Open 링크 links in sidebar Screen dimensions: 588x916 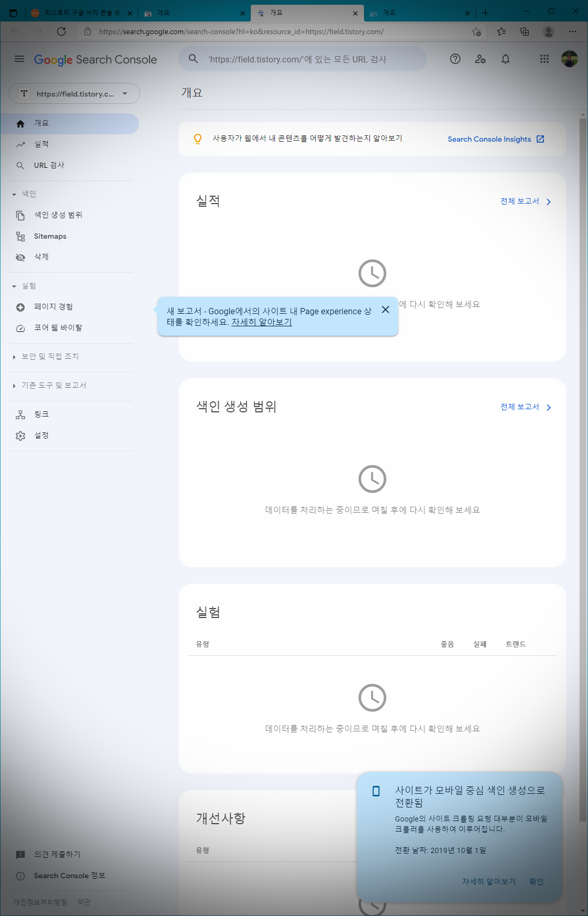[69, 414]
